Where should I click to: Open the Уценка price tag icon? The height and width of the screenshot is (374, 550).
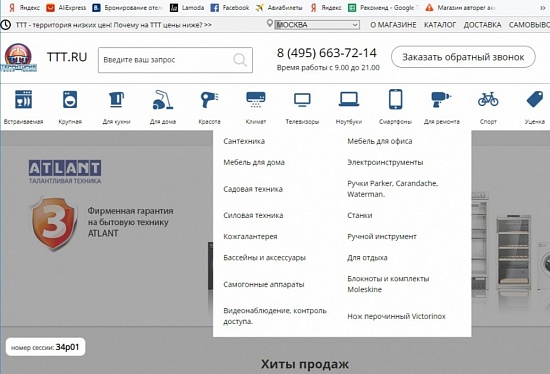point(535,99)
